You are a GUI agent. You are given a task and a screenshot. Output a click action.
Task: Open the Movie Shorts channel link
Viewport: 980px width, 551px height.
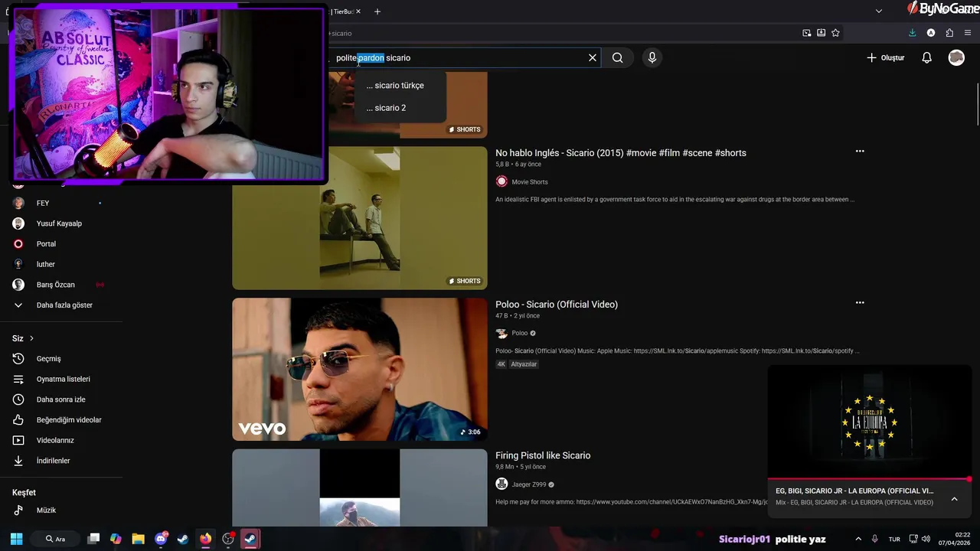(529, 181)
